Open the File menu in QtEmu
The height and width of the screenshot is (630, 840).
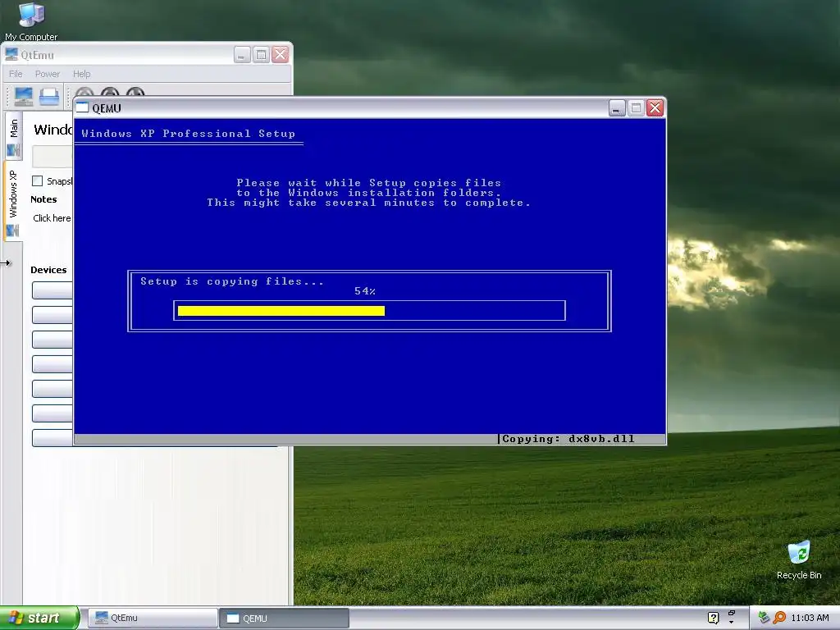point(16,74)
